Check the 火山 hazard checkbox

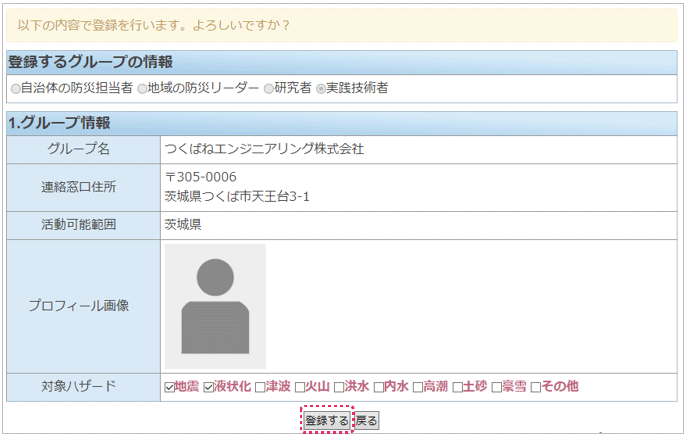tap(300, 387)
